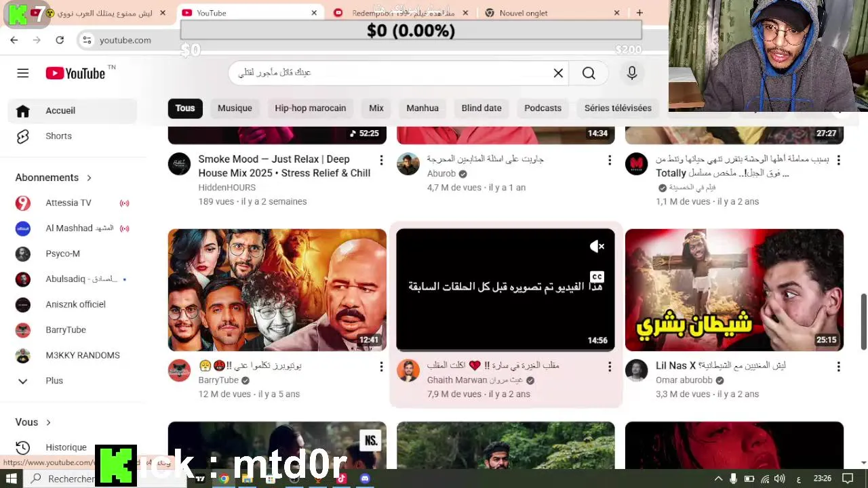Open a new browser tab

pos(639,13)
